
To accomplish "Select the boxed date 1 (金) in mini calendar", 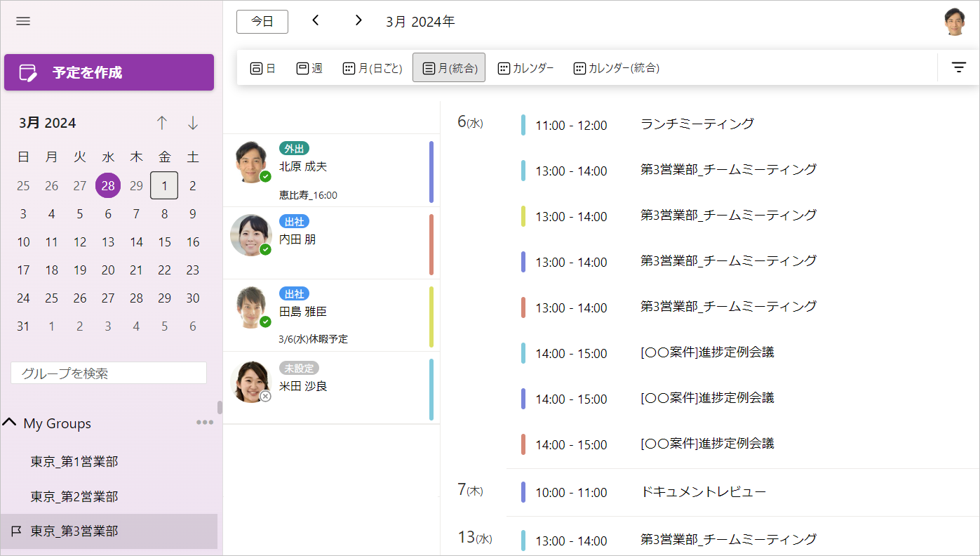I will [x=164, y=185].
